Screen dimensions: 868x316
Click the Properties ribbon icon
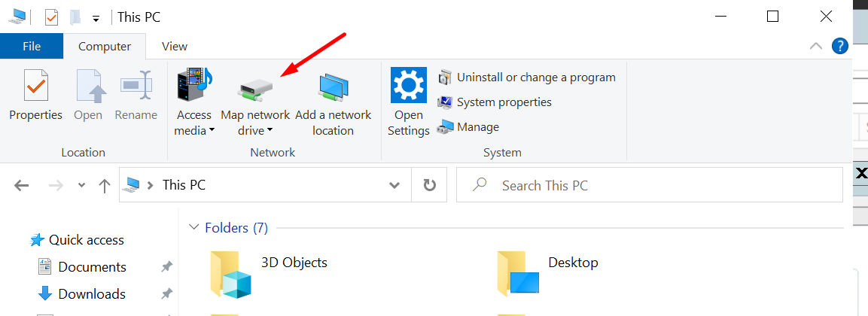[35, 87]
